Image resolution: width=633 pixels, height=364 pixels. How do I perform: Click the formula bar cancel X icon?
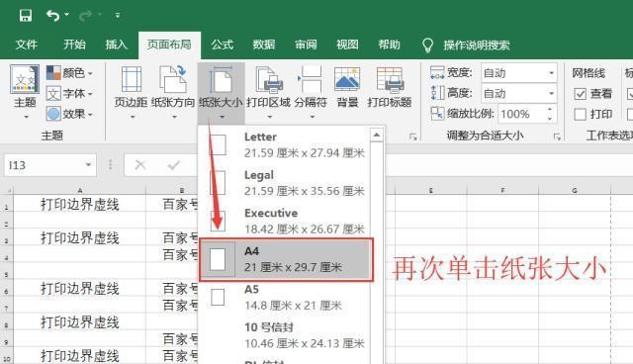click(140, 165)
